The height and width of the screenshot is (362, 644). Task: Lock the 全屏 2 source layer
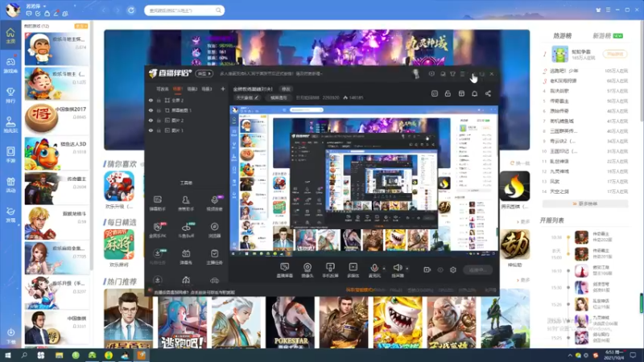pyautogui.click(x=159, y=100)
